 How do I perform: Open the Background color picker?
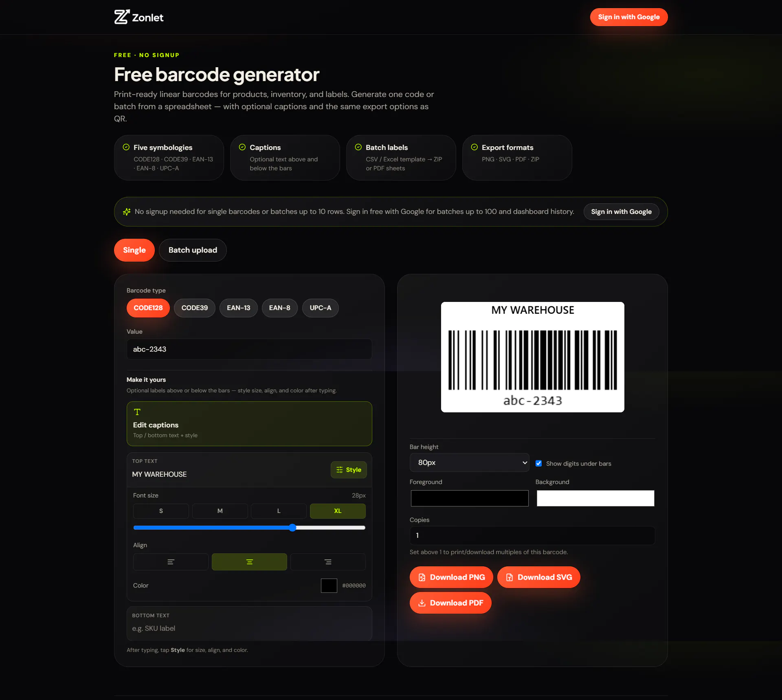point(595,498)
